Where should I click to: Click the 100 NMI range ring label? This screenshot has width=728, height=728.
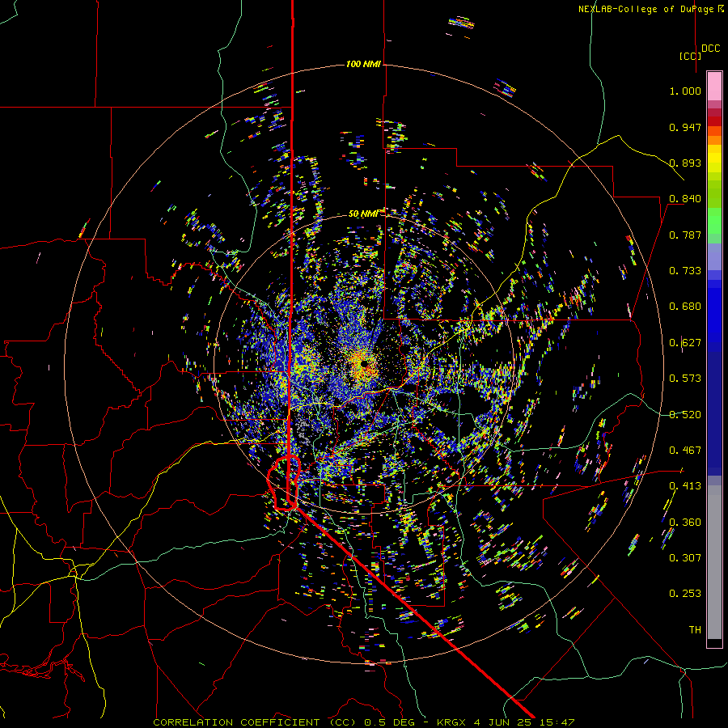coord(363,64)
